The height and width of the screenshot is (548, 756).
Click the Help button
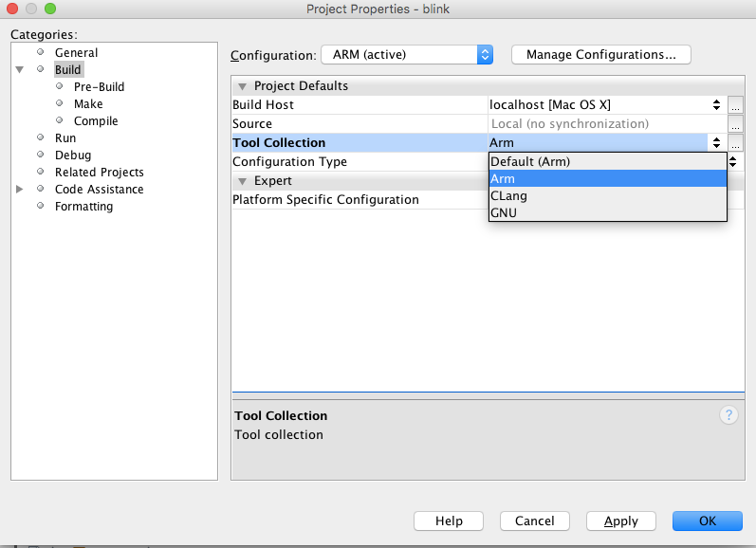449,521
